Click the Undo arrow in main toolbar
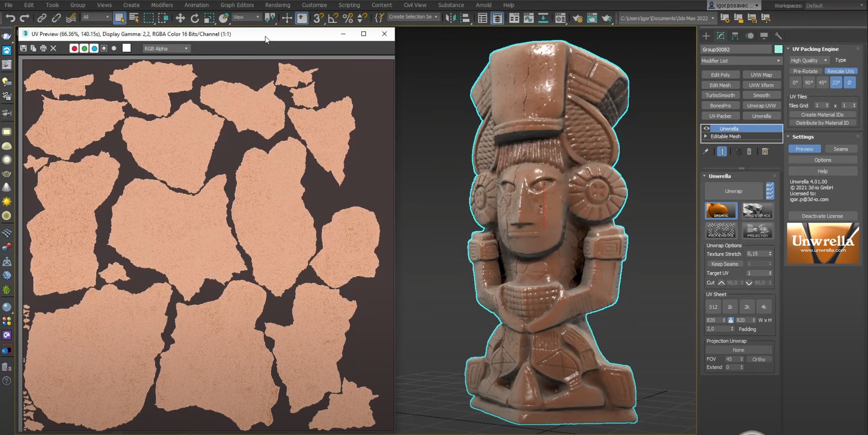The width and height of the screenshot is (868, 435). 10,18
